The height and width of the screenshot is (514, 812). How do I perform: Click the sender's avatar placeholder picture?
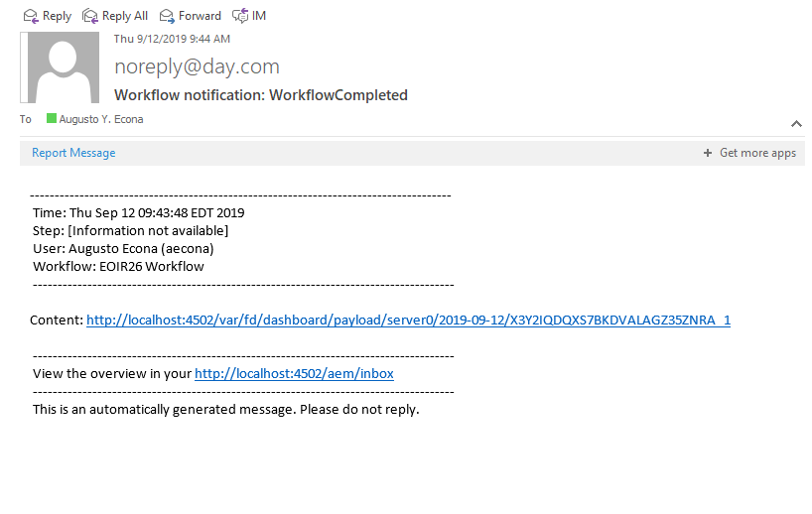point(60,67)
